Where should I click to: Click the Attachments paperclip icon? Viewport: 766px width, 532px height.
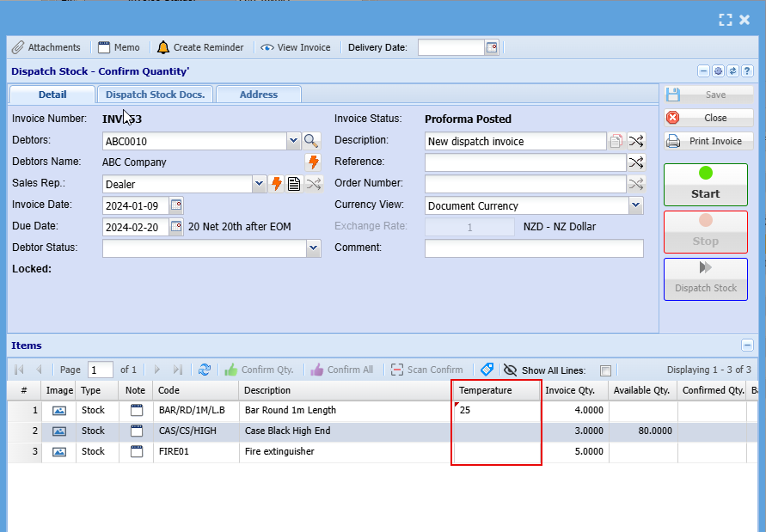point(18,48)
